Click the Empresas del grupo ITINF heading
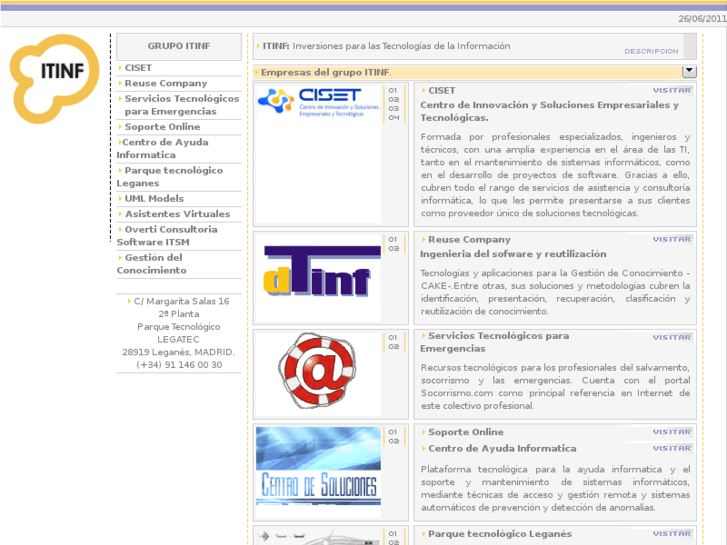This screenshot has width=727, height=545. click(x=326, y=72)
